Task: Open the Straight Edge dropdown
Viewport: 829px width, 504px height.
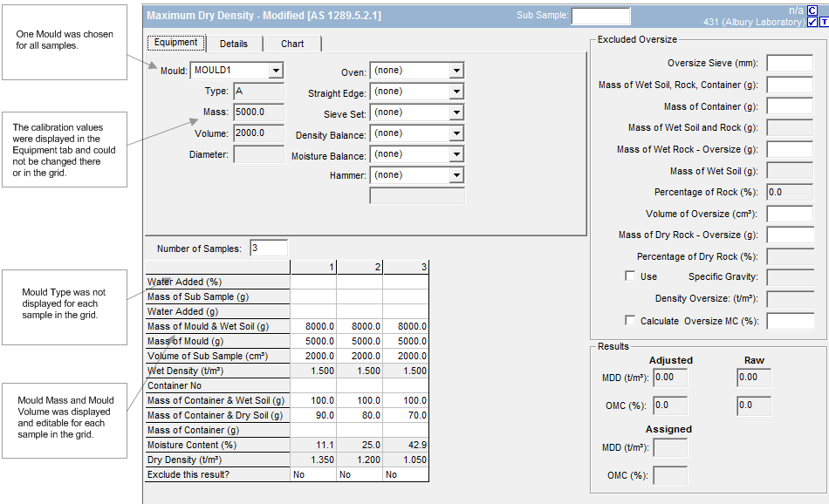Action: coord(456,92)
